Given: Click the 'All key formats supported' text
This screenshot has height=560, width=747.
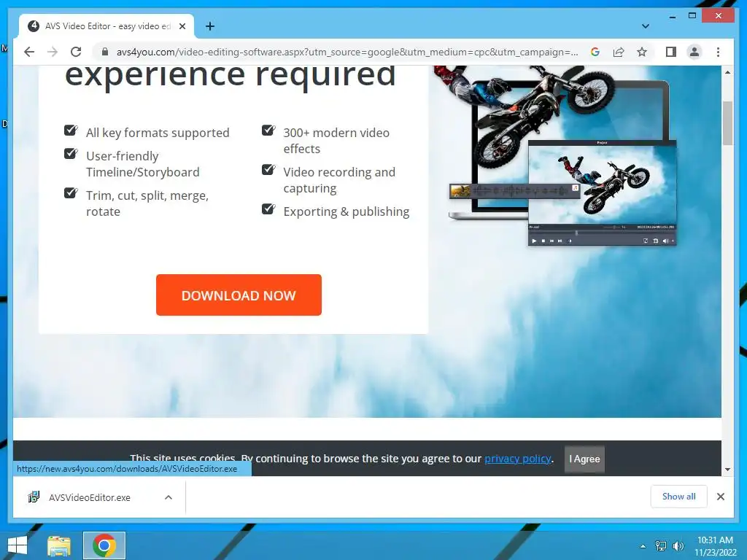Looking at the screenshot, I should click(x=158, y=133).
